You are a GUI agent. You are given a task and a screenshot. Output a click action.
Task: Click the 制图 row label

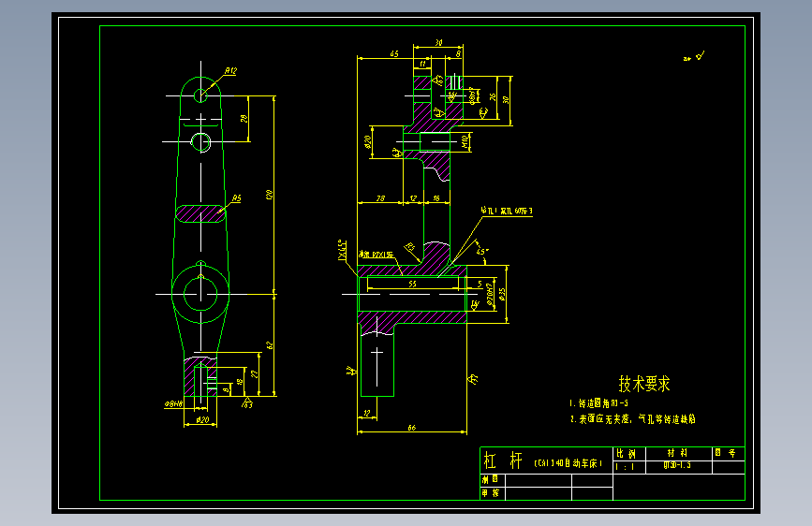click(490, 479)
